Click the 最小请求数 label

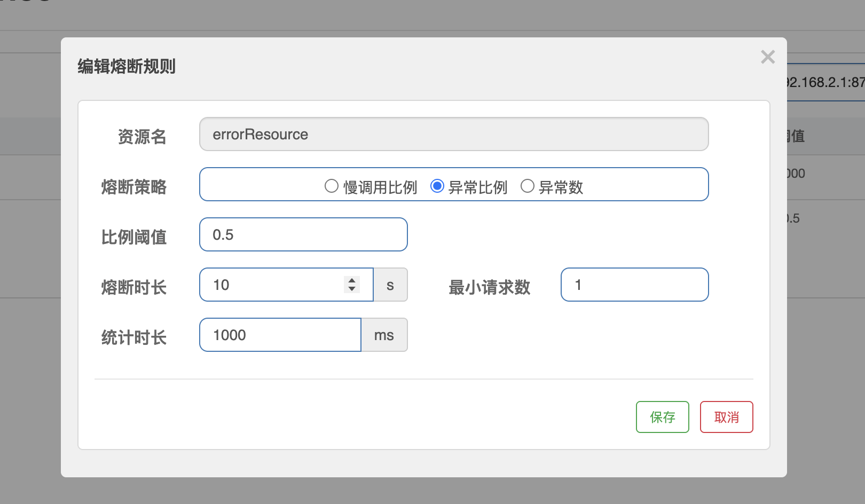click(x=489, y=287)
